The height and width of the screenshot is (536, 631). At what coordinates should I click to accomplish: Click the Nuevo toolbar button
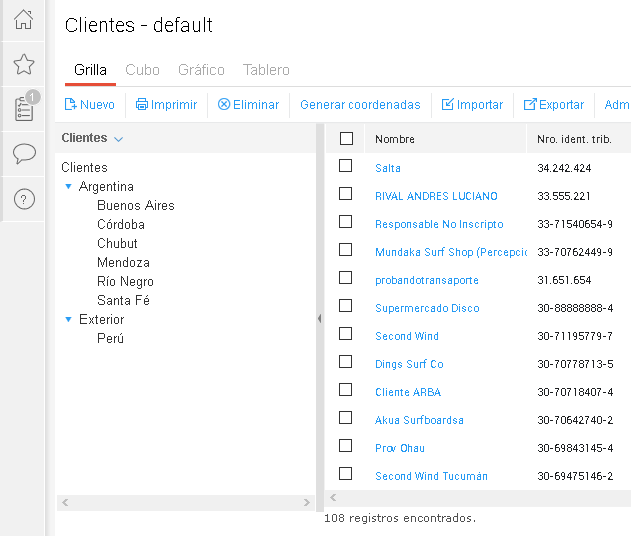tap(90, 104)
